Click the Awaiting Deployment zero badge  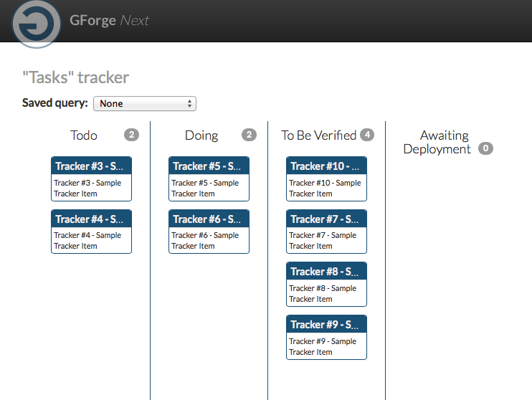485,148
